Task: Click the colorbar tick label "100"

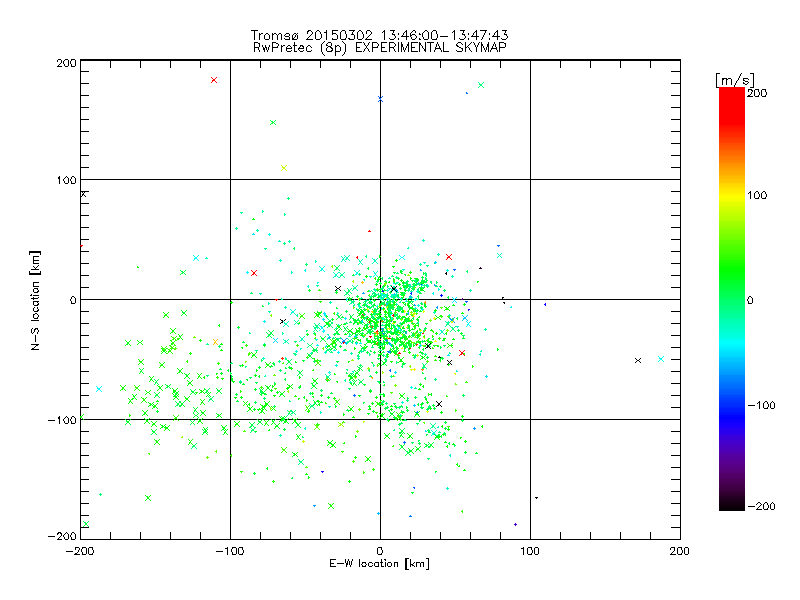Action: click(757, 195)
